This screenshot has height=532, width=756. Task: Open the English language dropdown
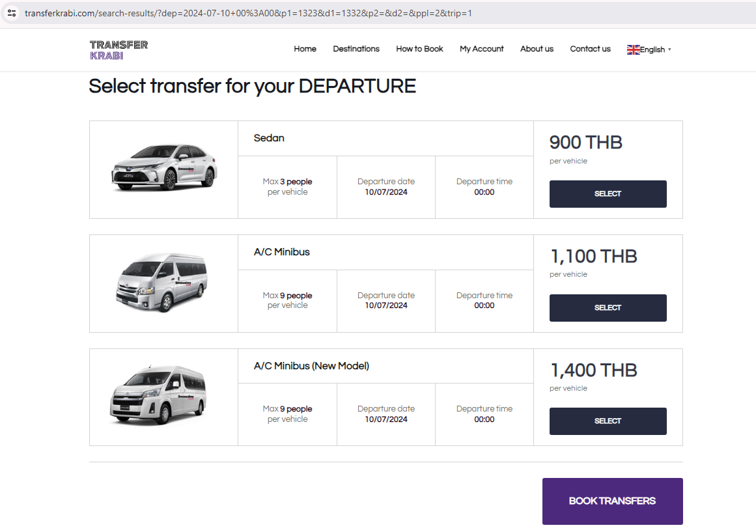tap(652, 49)
